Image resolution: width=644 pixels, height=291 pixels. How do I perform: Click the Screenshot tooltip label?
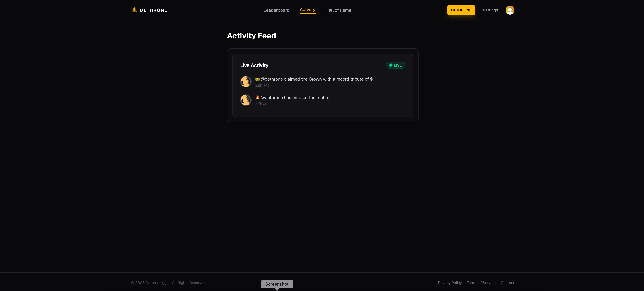pyautogui.click(x=277, y=284)
